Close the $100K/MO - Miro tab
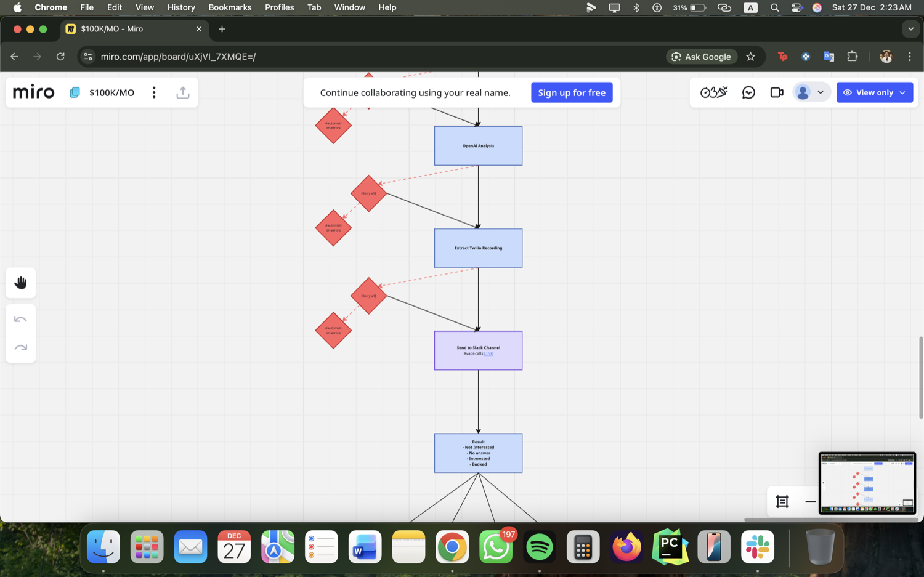Screen dimensions: 924x577 199,29
